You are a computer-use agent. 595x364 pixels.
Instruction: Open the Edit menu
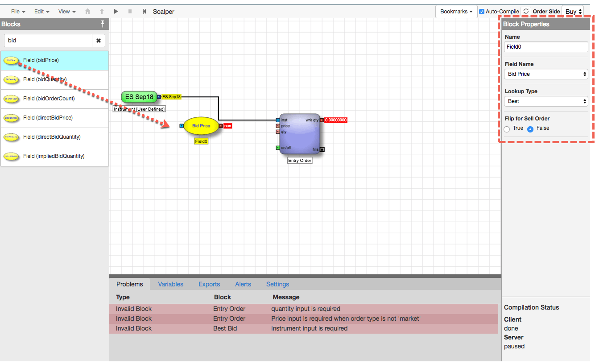pyautogui.click(x=41, y=12)
